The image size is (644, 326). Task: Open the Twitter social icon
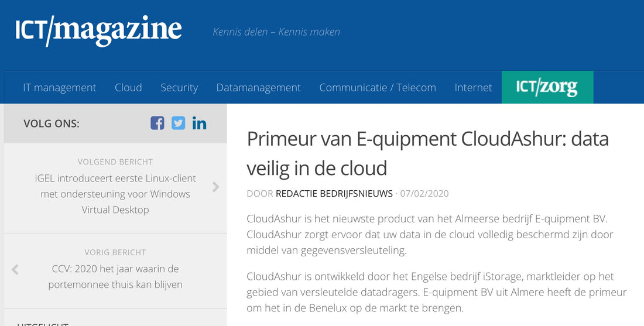(x=178, y=123)
